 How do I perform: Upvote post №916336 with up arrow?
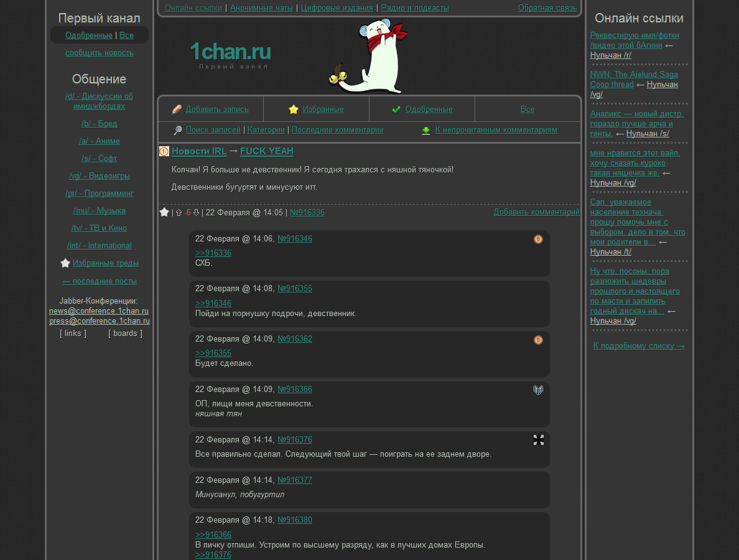[x=179, y=213]
